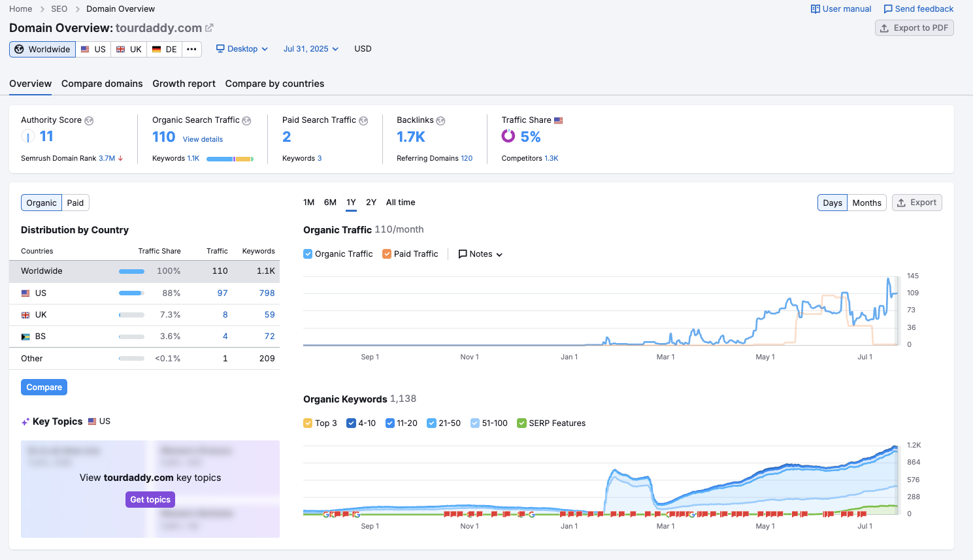Go to the Home breadcrumb link
Image resolution: width=973 pixels, height=560 pixels.
(x=21, y=9)
